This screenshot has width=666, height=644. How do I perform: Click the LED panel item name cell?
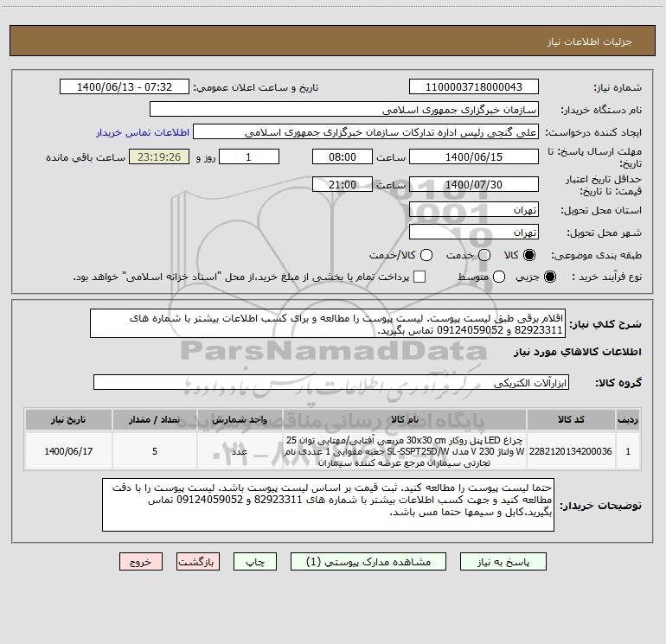coord(405,451)
